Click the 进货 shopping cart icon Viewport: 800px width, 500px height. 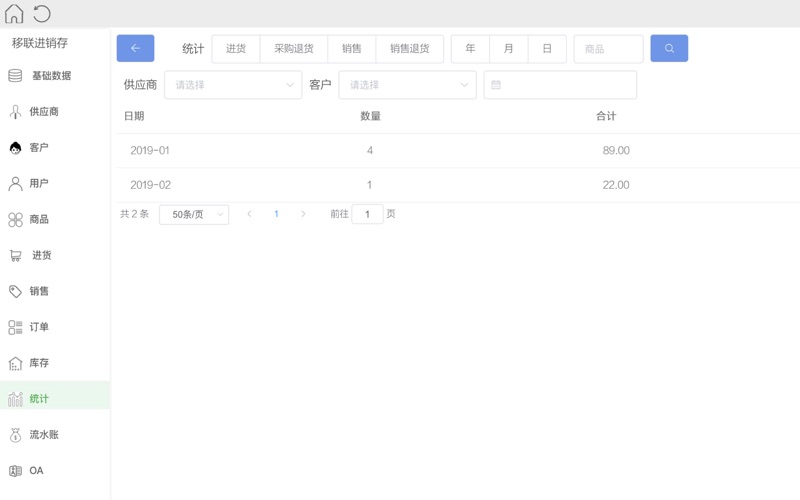coord(16,256)
